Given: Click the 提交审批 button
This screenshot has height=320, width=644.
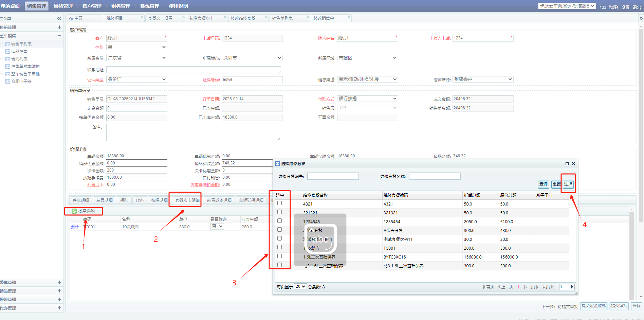Looking at the screenshot, I should (619, 306).
